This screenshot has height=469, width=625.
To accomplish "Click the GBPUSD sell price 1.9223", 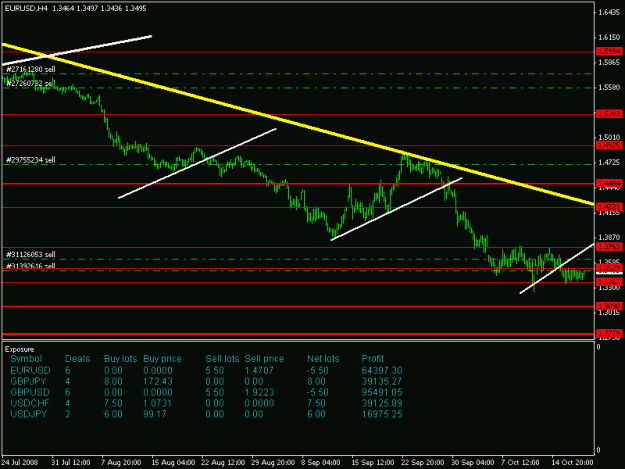I will point(259,392).
